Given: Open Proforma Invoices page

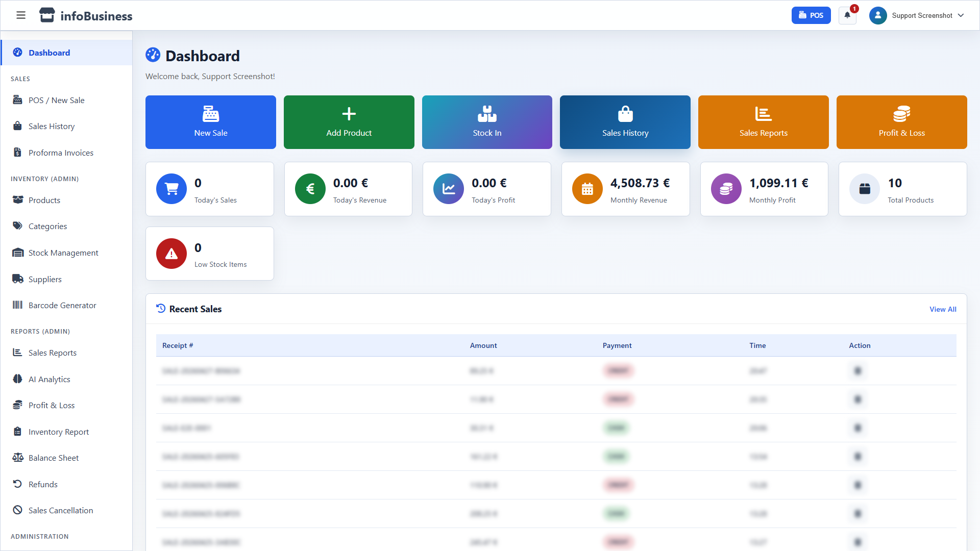Looking at the screenshot, I should [x=66, y=153].
